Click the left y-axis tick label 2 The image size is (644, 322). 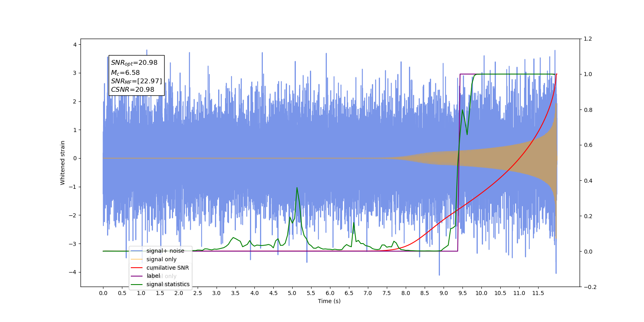pos(75,101)
